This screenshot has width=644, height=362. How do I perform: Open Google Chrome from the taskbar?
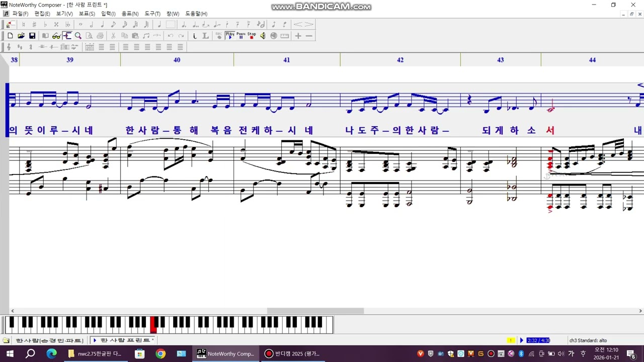point(160,353)
